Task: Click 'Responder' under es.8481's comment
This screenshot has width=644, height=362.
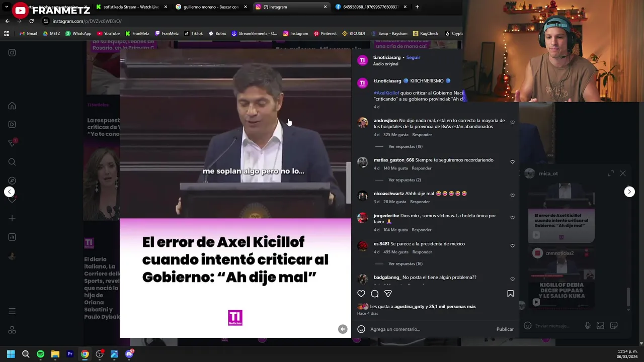Action: pyautogui.click(x=422, y=252)
